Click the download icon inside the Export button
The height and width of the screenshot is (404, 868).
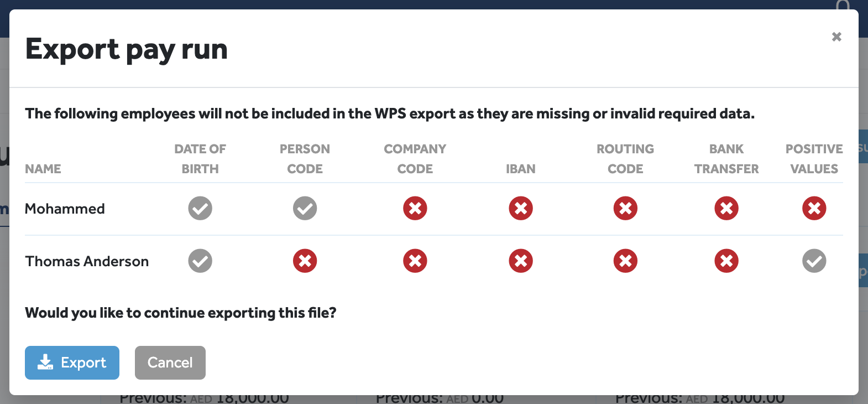[46, 362]
